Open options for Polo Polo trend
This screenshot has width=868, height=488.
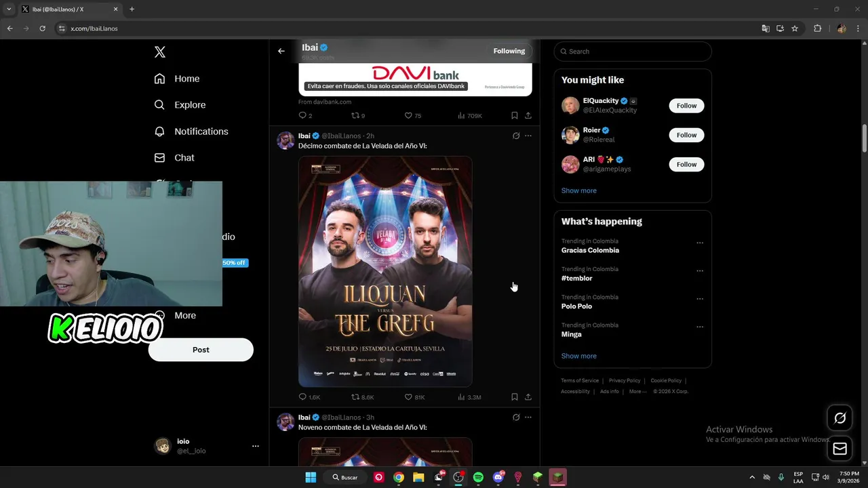pyautogui.click(x=700, y=299)
